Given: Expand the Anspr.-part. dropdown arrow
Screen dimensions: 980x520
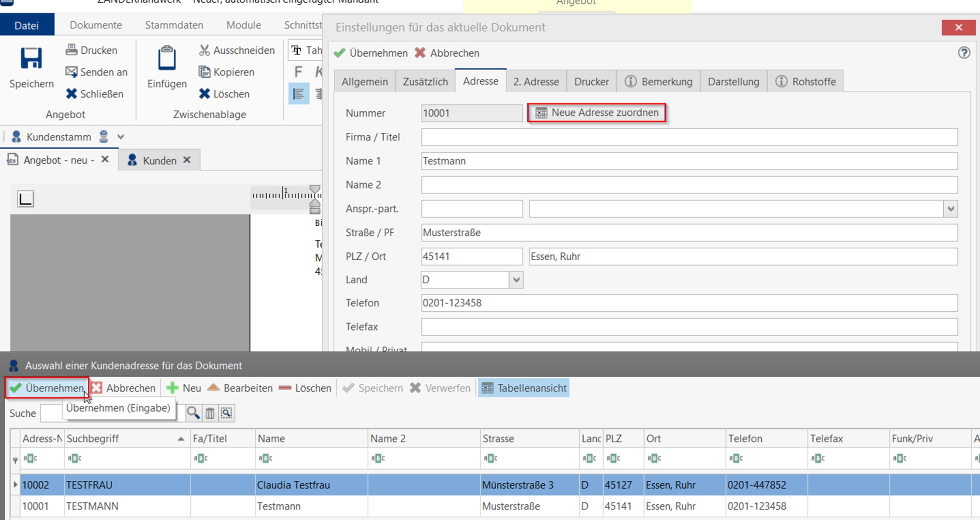Looking at the screenshot, I should point(950,209).
